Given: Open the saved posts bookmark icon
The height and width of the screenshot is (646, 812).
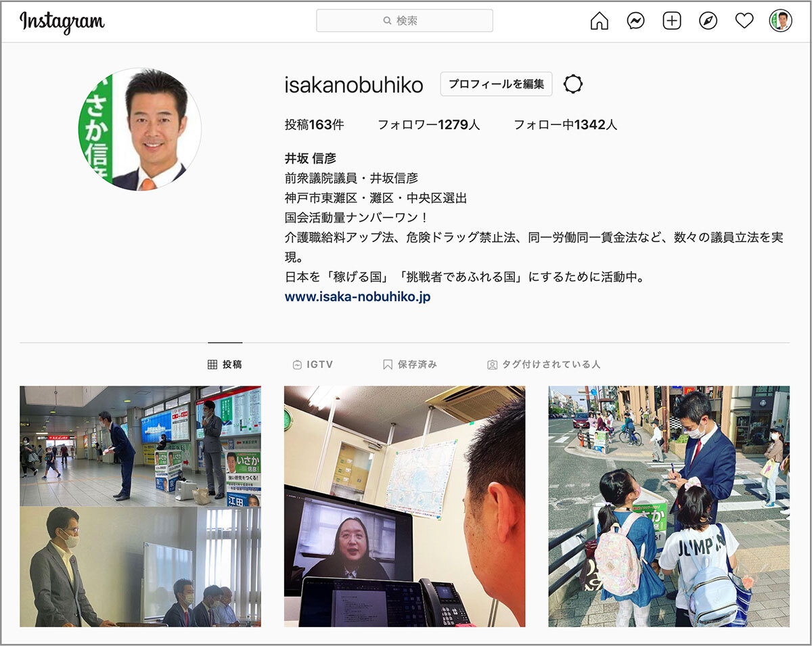Looking at the screenshot, I should pyautogui.click(x=387, y=364).
